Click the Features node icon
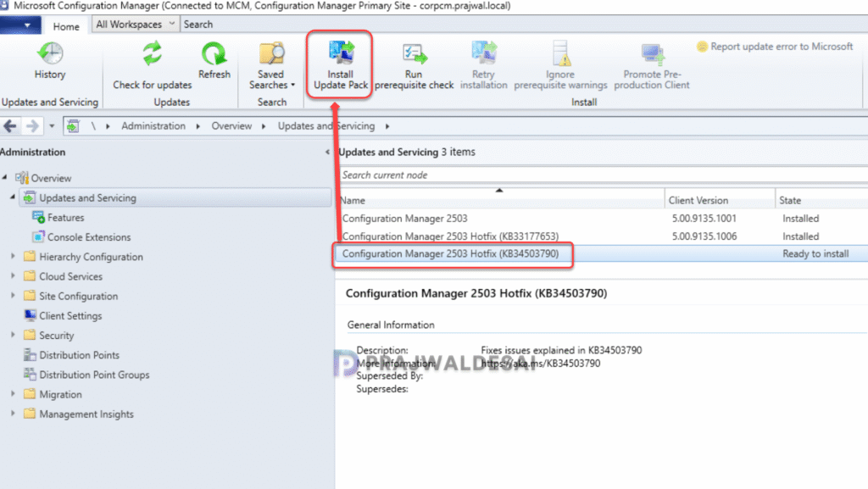This screenshot has height=489, width=868. click(38, 217)
